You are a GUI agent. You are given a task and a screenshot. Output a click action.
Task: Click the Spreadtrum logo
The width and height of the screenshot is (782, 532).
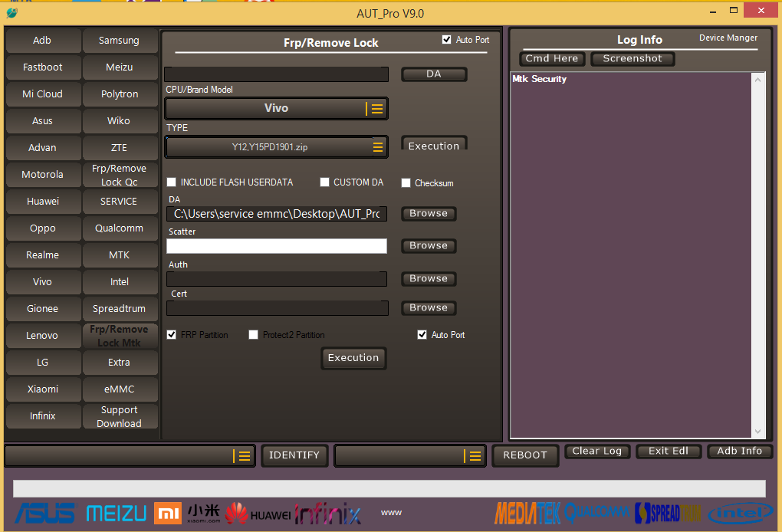point(667,513)
